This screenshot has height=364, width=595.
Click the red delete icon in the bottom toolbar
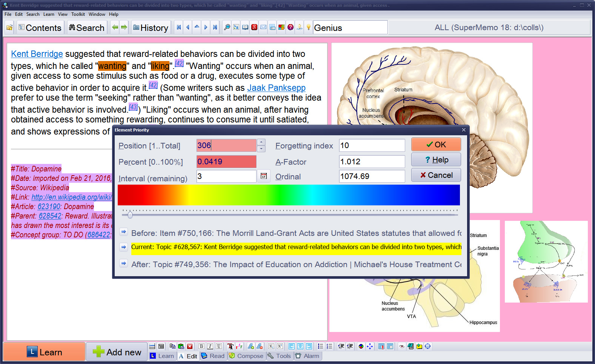(x=190, y=346)
